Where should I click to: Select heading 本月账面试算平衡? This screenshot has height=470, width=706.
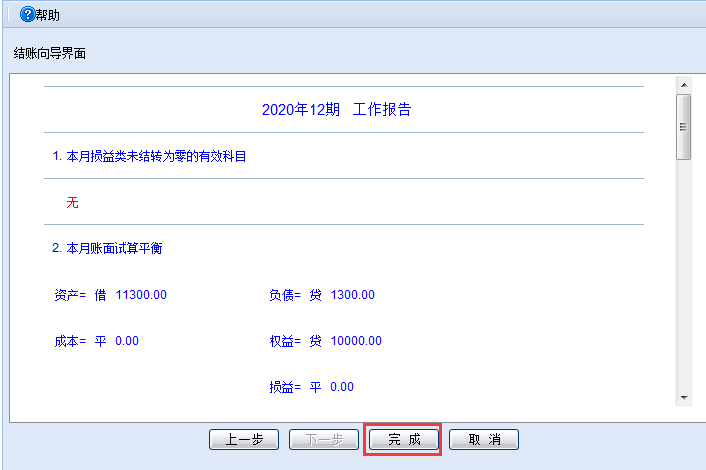point(114,248)
